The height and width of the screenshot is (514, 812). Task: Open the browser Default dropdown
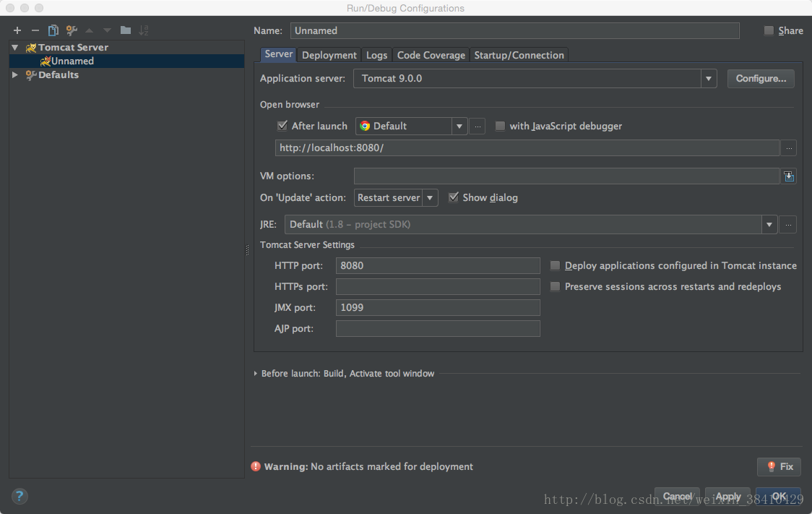tap(459, 127)
